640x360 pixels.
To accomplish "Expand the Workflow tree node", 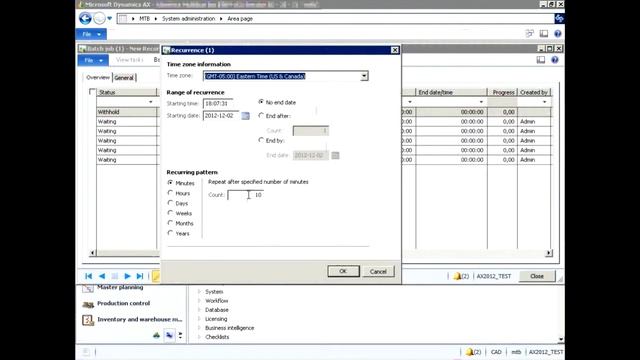I will pos(199,301).
